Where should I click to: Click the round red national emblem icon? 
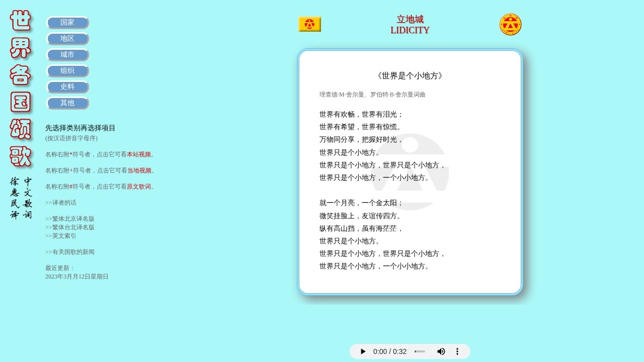(x=510, y=23)
